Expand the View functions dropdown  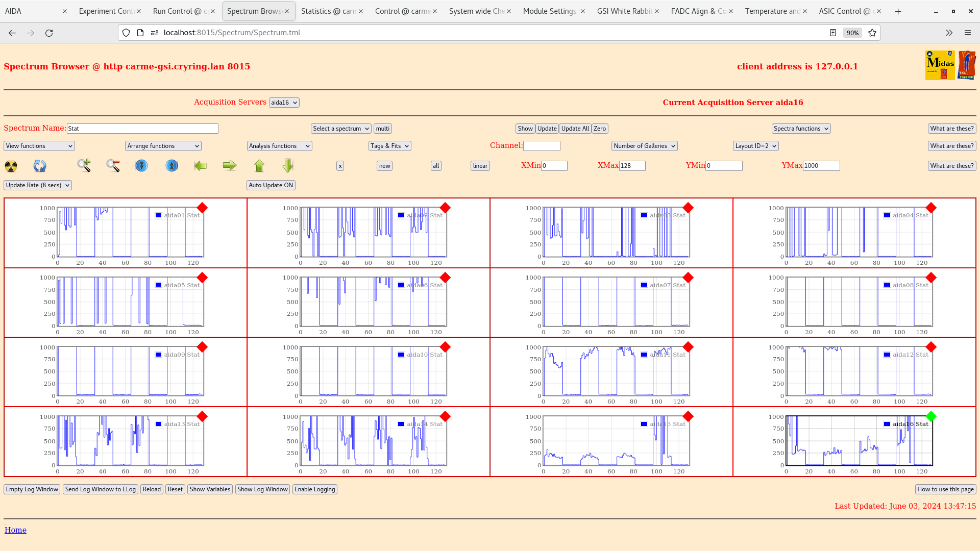tap(39, 146)
